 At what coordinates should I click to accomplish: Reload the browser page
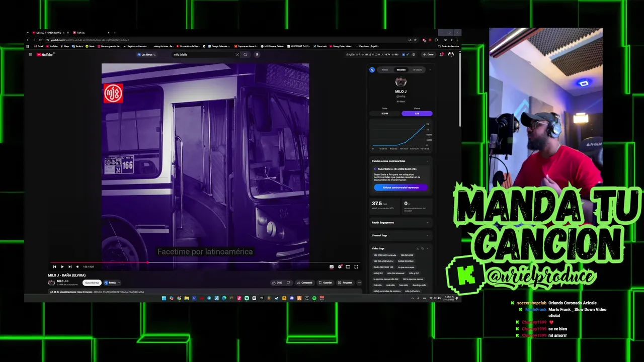[x=40, y=40]
